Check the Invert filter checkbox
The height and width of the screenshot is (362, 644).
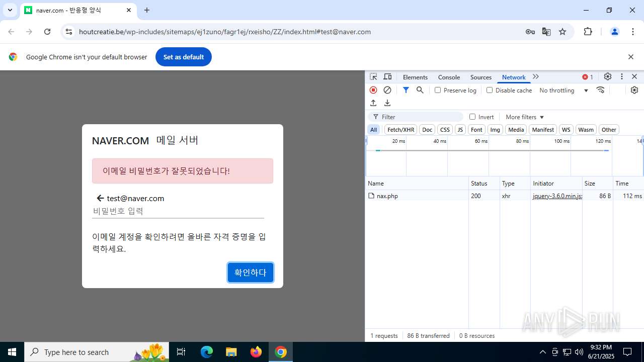[x=472, y=117]
